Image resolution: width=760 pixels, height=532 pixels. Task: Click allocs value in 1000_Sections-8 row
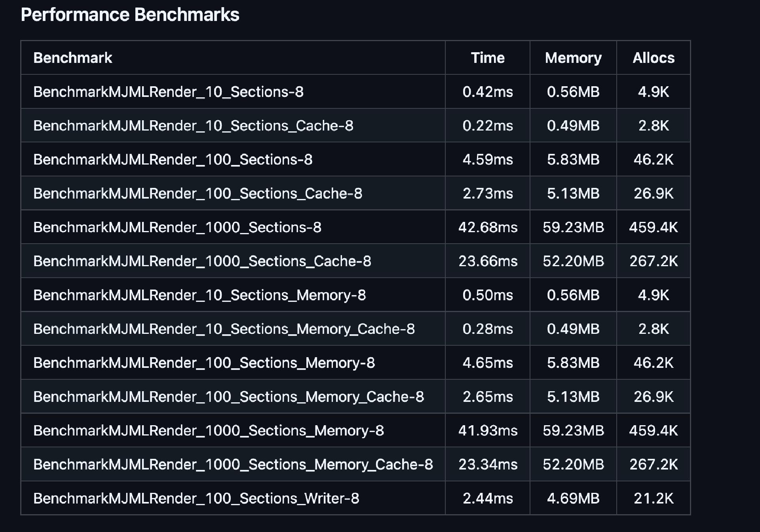654,227
